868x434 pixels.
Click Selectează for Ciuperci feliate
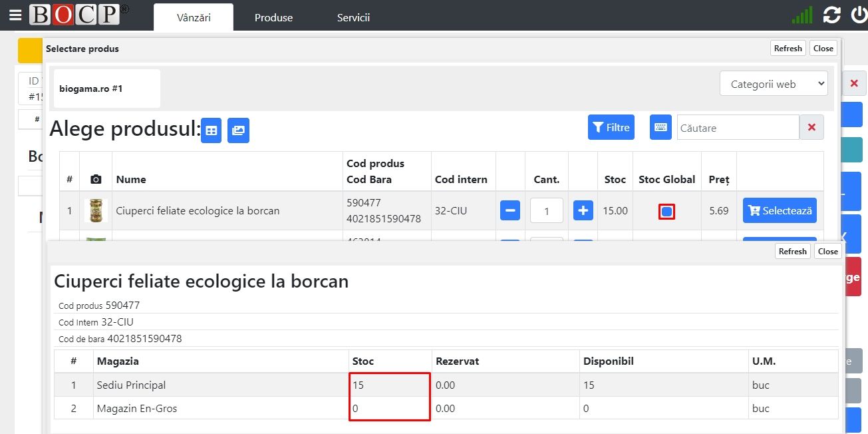[780, 210]
